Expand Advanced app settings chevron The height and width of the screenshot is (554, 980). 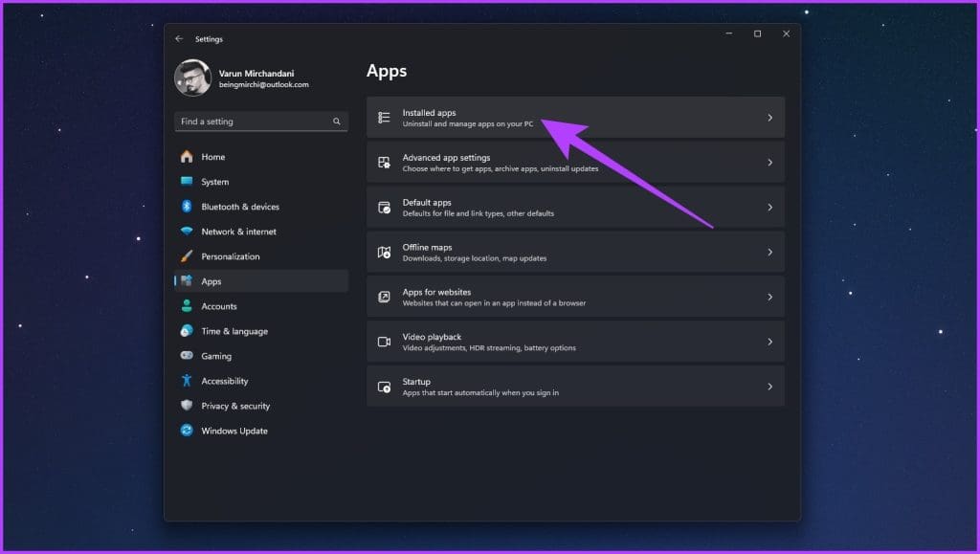tap(769, 163)
